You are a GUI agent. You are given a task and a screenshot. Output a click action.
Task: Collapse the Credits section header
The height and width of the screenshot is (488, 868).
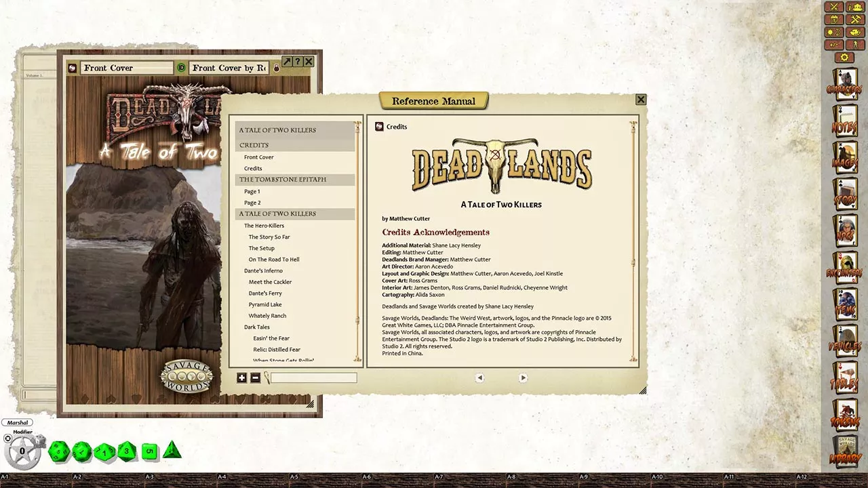[x=294, y=145]
